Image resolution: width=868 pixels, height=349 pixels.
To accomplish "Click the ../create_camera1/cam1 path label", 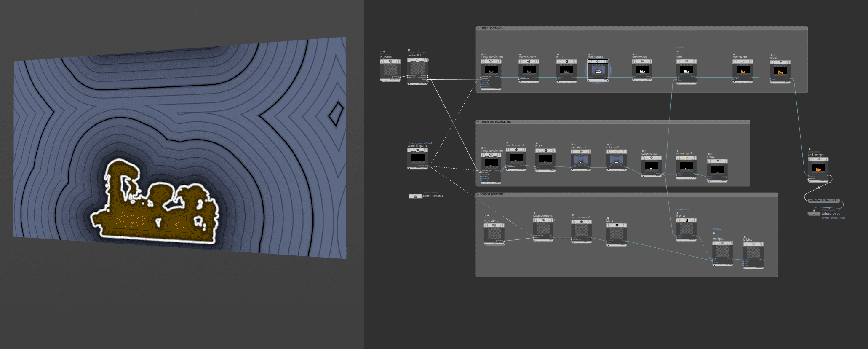I will [420, 143].
